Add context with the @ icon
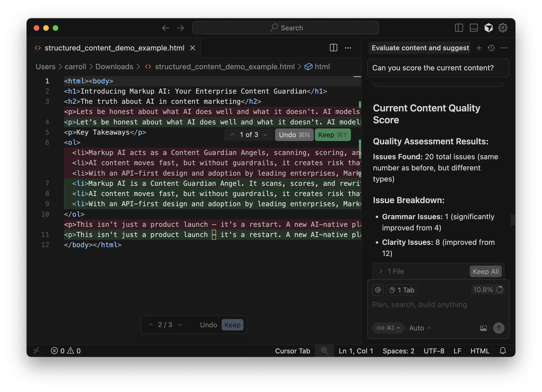Screen dimensions: 542x392 point(378,290)
